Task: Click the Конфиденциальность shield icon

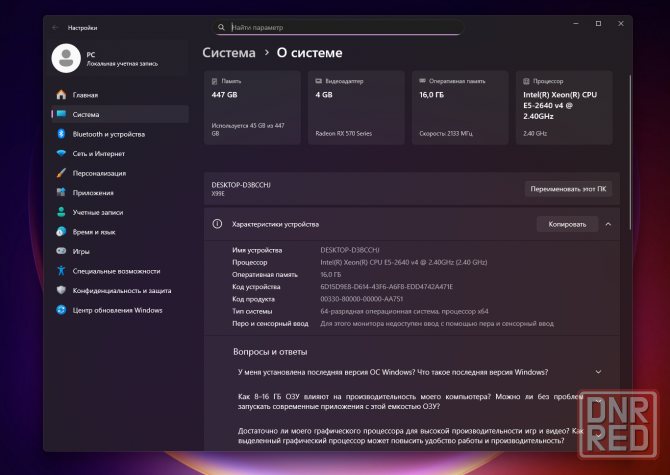Action: click(61, 290)
